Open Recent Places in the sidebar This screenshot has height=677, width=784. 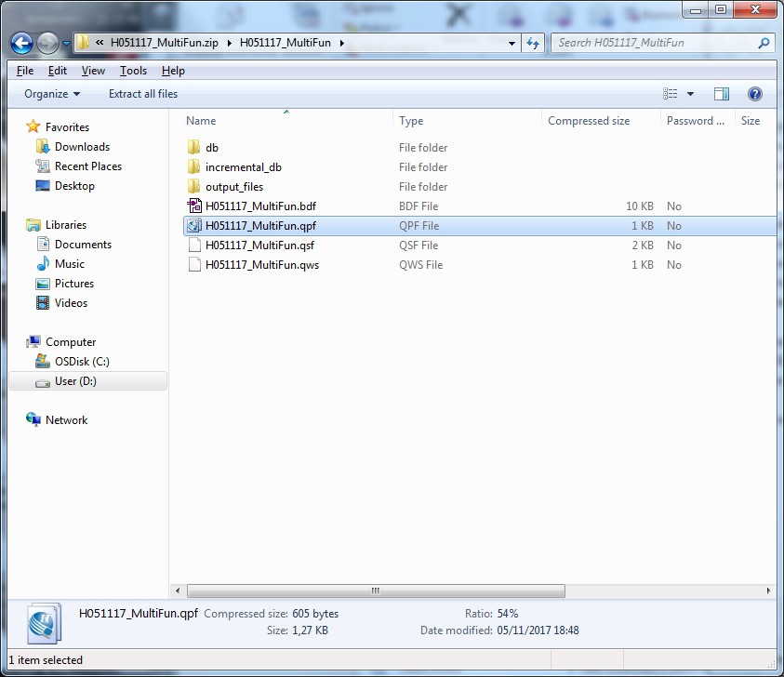click(88, 166)
